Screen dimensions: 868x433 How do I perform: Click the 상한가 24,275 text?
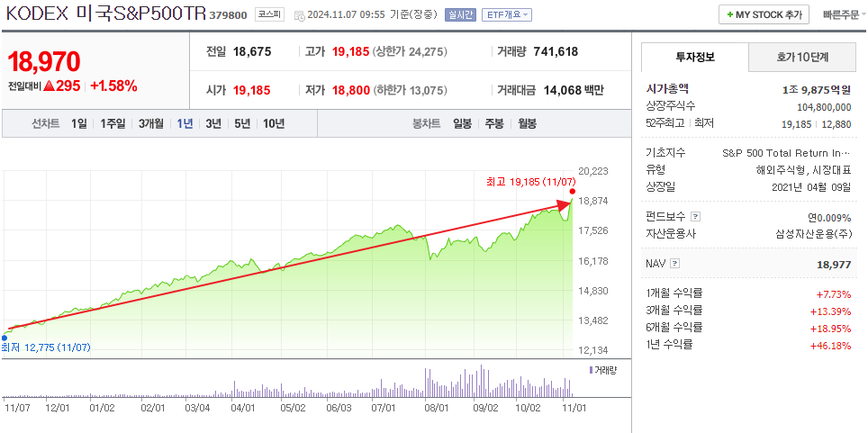[x=410, y=52]
